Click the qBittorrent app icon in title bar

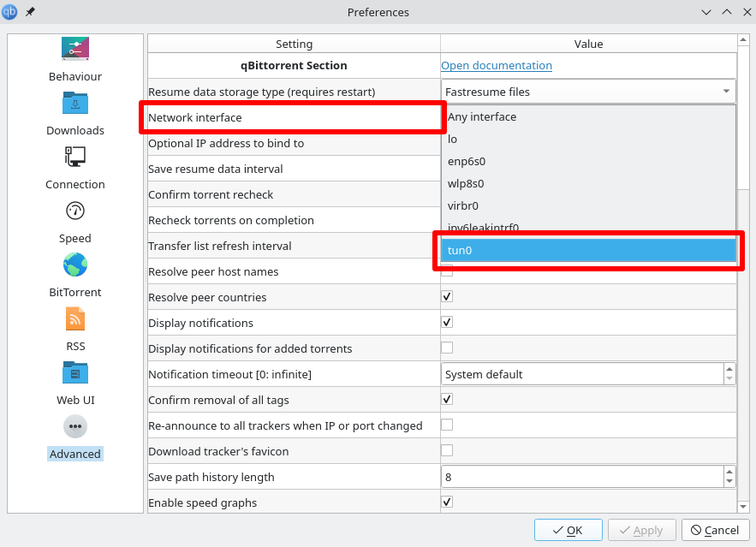pos(9,12)
